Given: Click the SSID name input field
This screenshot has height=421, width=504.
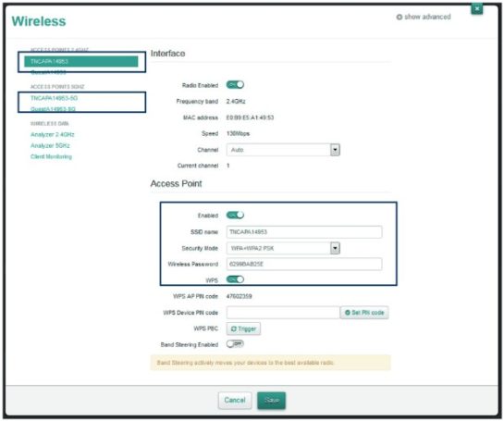Looking at the screenshot, I should (x=304, y=232).
